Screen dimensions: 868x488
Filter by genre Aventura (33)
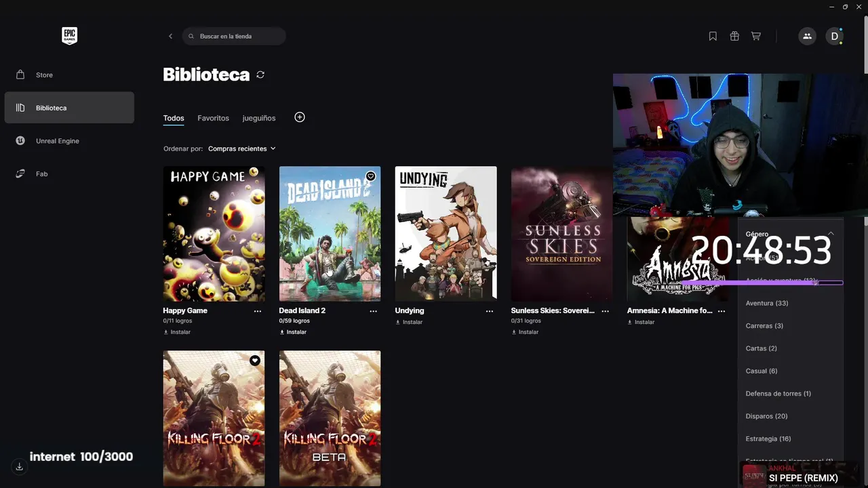click(767, 303)
